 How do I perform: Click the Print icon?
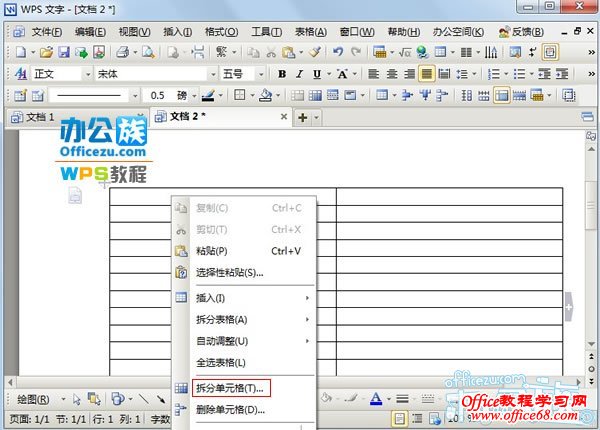pyautogui.click(x=123, y=52)
